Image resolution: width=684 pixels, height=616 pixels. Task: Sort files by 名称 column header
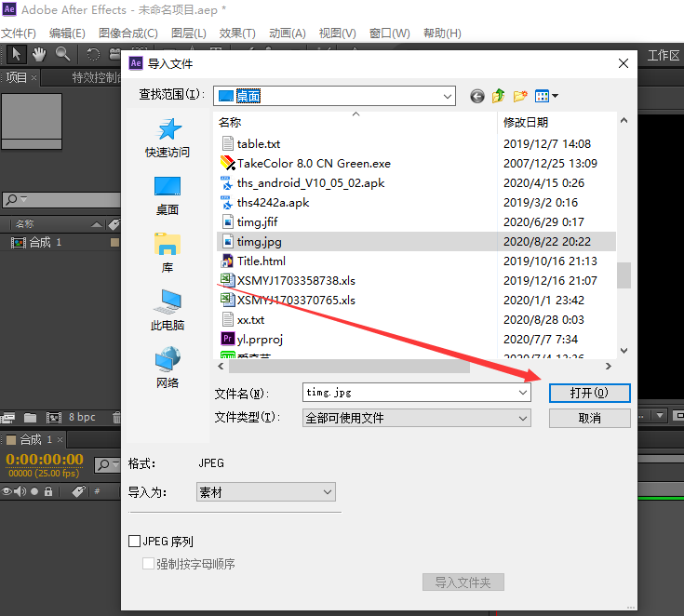356,122
